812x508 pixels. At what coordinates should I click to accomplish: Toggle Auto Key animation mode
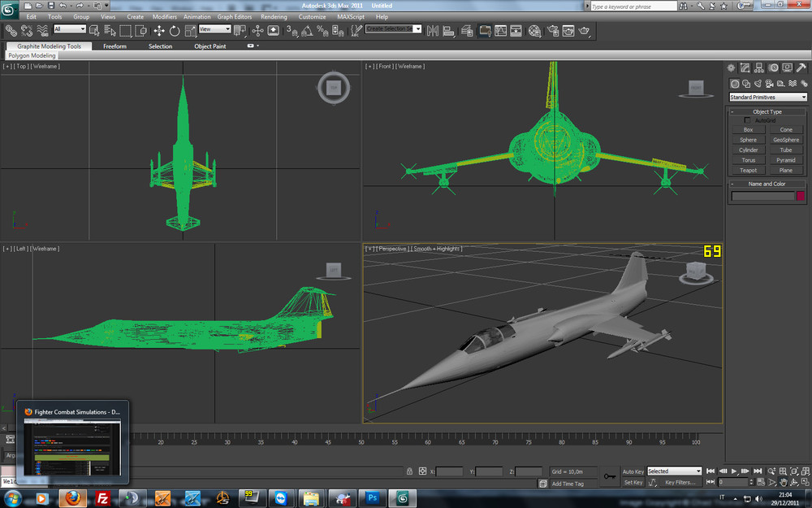(633, 471)
